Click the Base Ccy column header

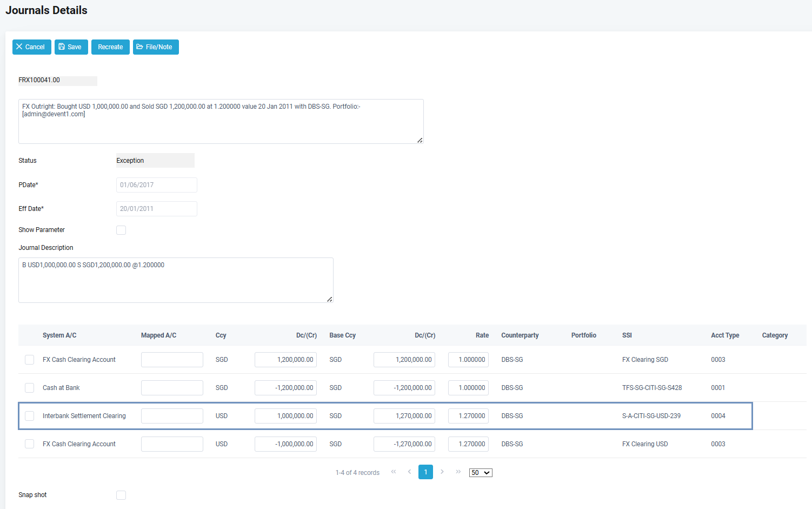(343, 335)
